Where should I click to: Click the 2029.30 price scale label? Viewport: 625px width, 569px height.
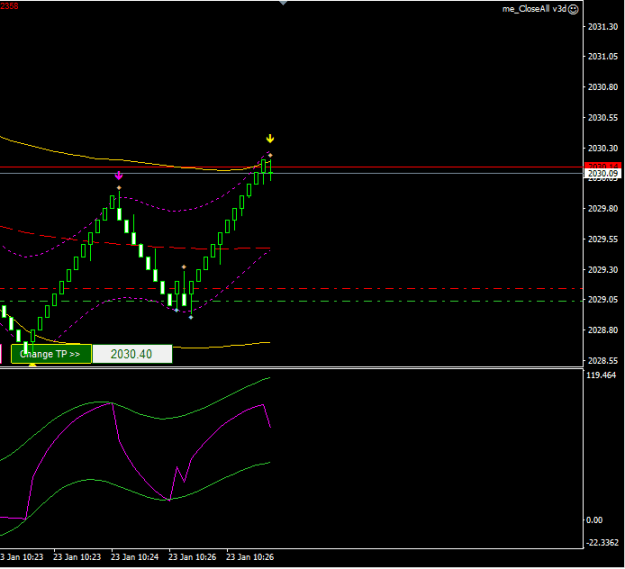click(x=603, y=270)
